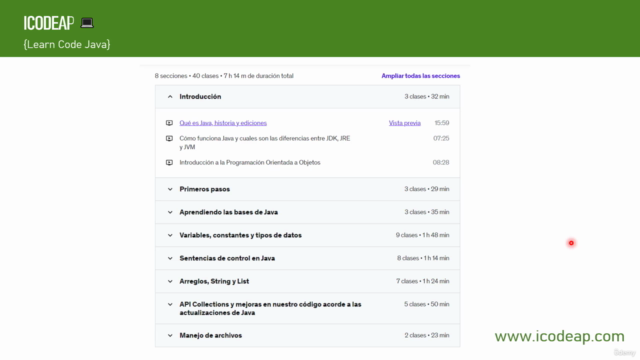This screenshot has width=640, height=360.
Task: Click Introducción a la Programación Orientada a Objetos
Action: click(250, 162)
